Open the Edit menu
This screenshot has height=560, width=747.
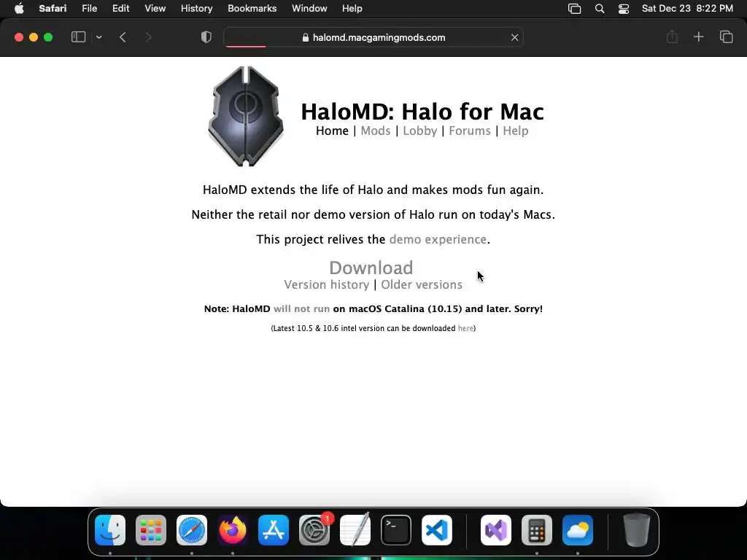click(x=120, y=9)
